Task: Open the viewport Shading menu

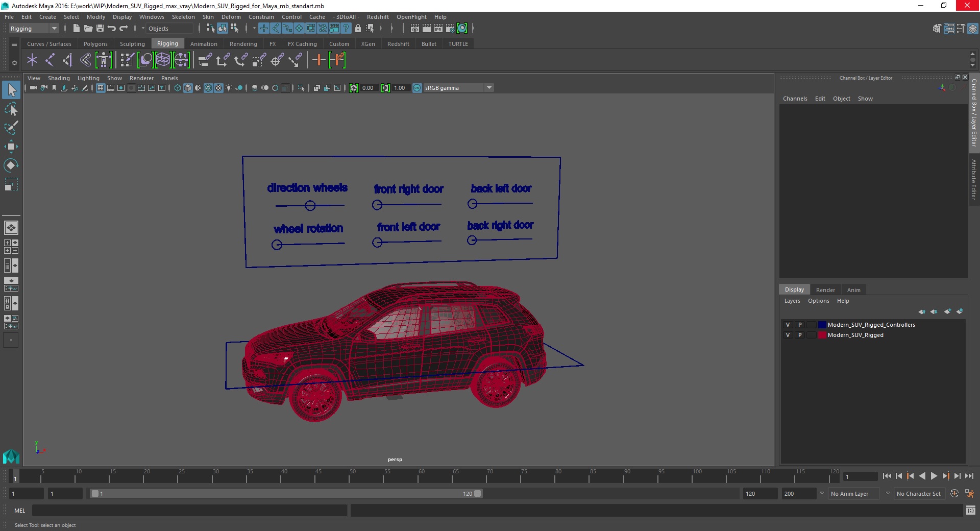Action: point(59,78)
